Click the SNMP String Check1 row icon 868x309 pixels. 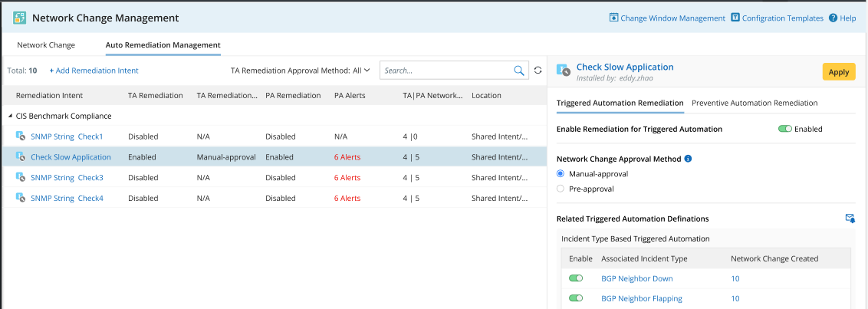20,136
